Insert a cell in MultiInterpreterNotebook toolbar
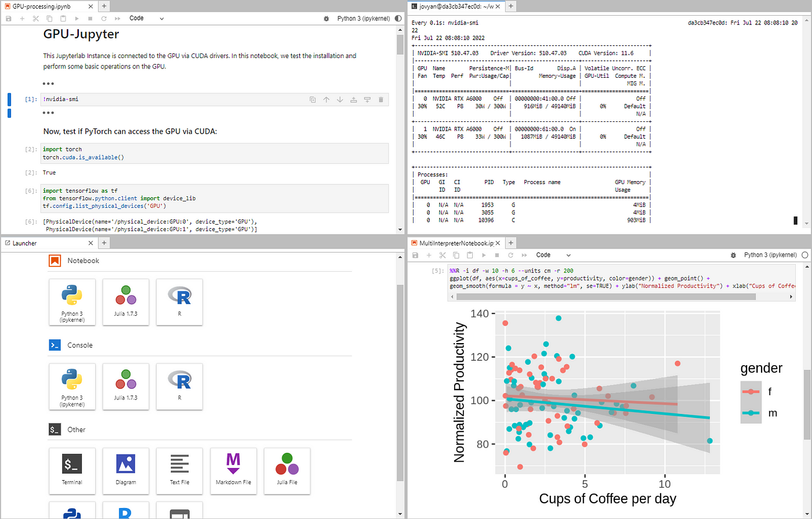812x519 pixels. pyautogui.click(x=428, y=255)
